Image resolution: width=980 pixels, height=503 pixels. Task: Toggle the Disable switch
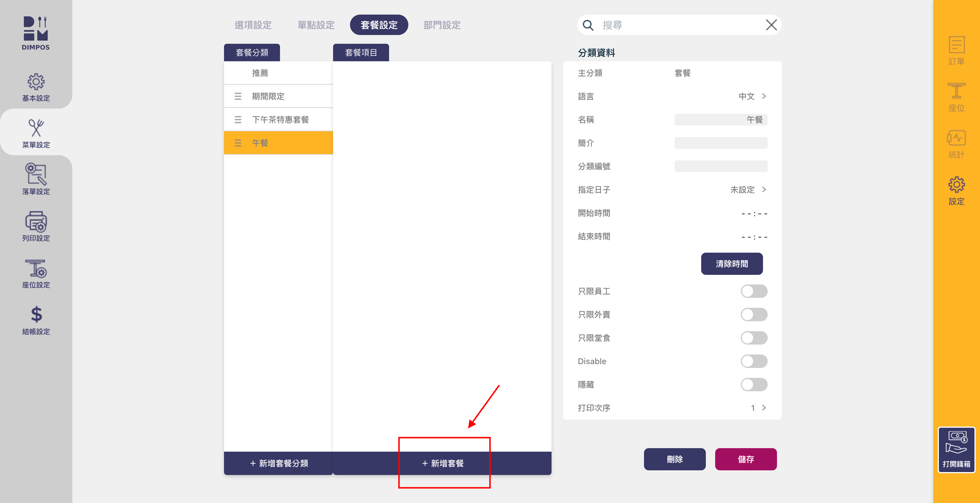753,361
